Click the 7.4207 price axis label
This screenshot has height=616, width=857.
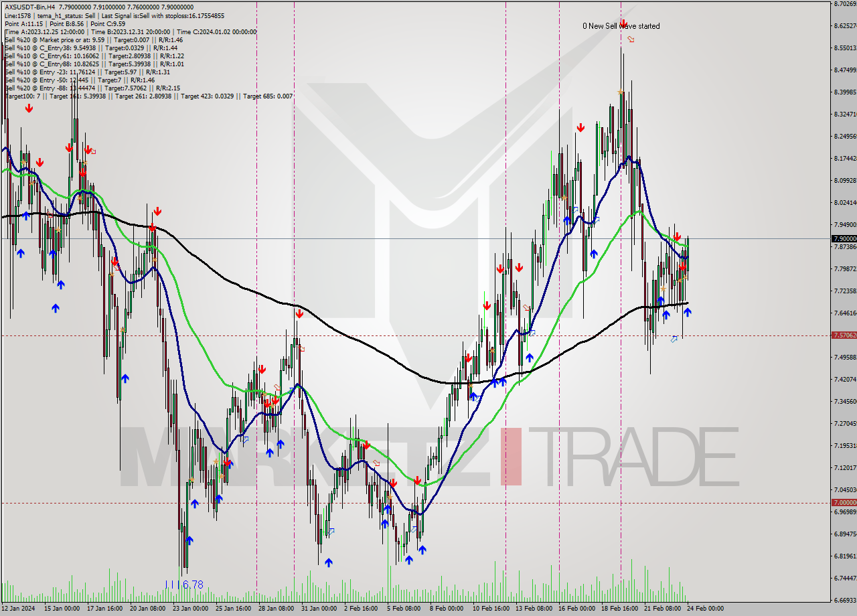(846, 380)
